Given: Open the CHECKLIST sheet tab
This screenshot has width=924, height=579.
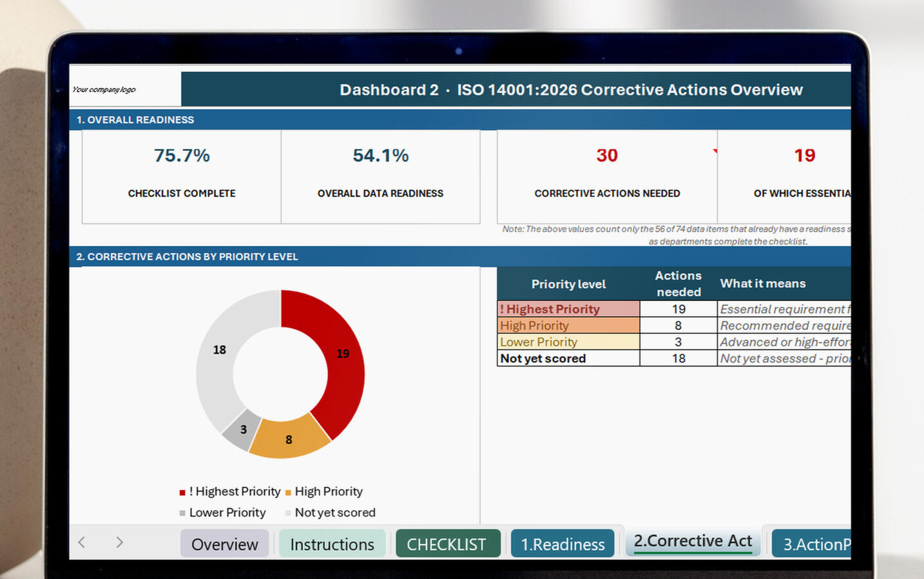Looking at the screenshot, I should 447,544.
